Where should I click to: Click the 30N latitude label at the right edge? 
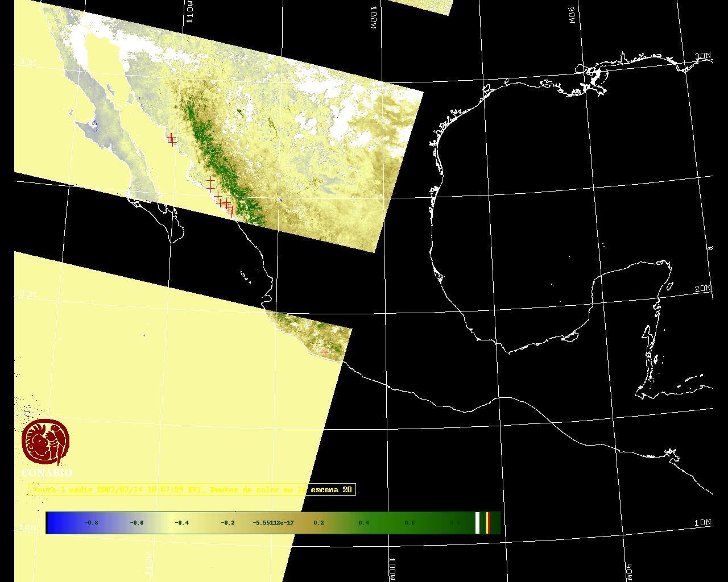703,56
